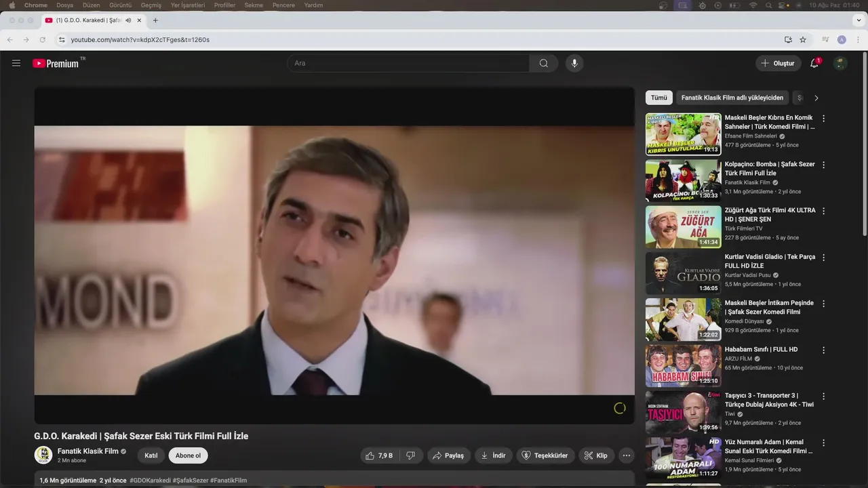Open a new Chrome tab
Image resolution: width=868 pixels, height=488 pixels.
coord(155,20)
